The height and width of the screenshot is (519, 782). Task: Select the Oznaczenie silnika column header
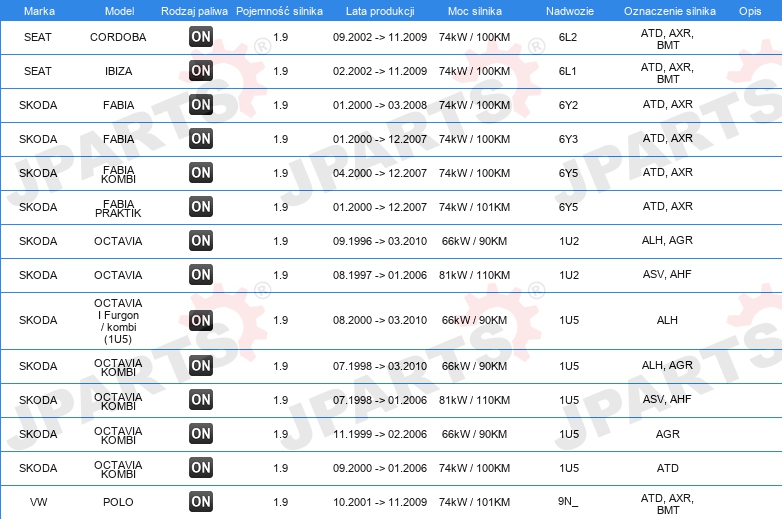670,11
